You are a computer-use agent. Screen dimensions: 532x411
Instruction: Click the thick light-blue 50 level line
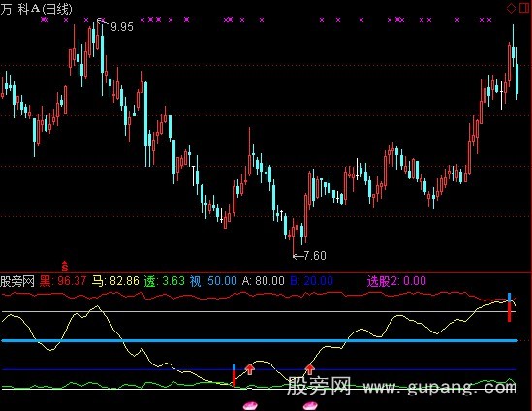pos(260,340)
